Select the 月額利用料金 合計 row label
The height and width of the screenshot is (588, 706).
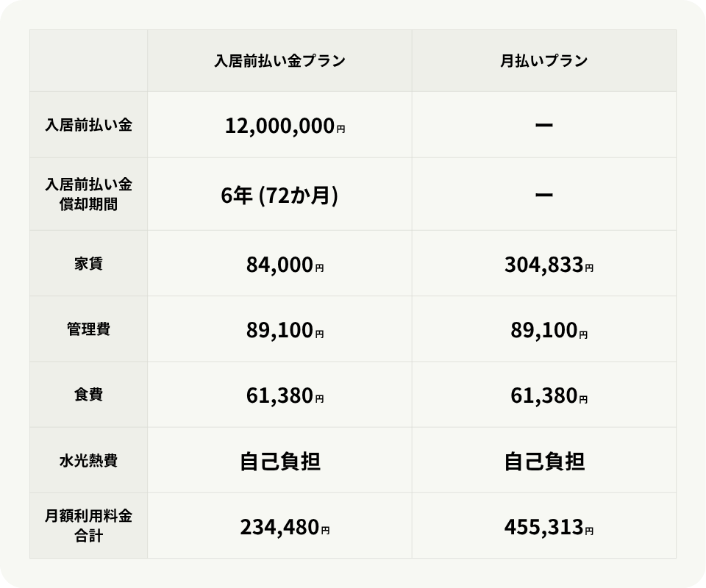(88, 526)
